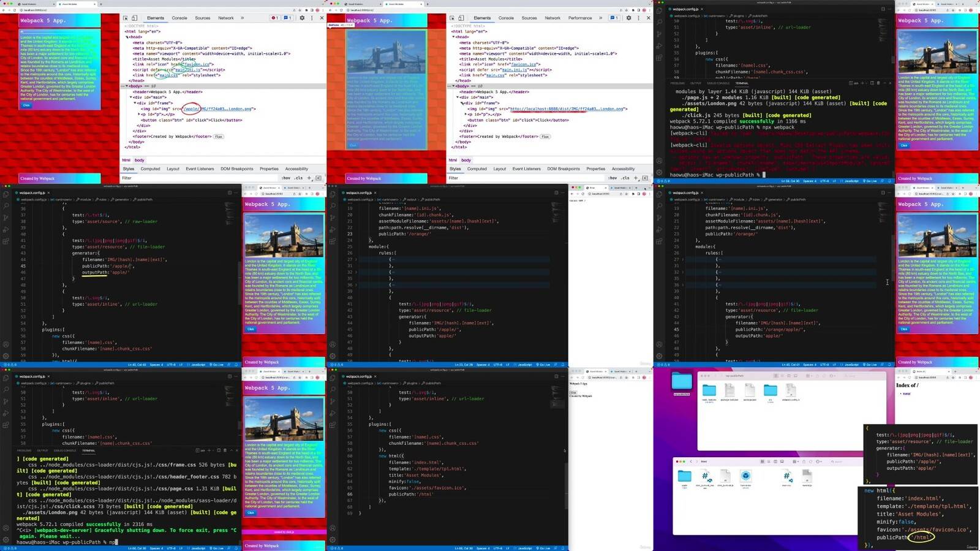Add new style rule in top-left DevTools
The height and width of the screenshot is (551, 980).
[x=309, y=178]
